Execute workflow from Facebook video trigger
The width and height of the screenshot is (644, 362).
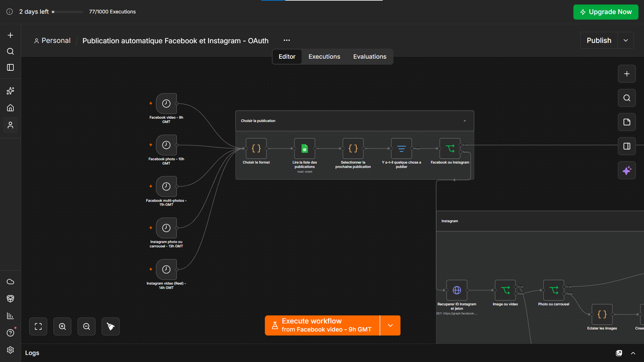pyautogui.click(x=322, y=325)
